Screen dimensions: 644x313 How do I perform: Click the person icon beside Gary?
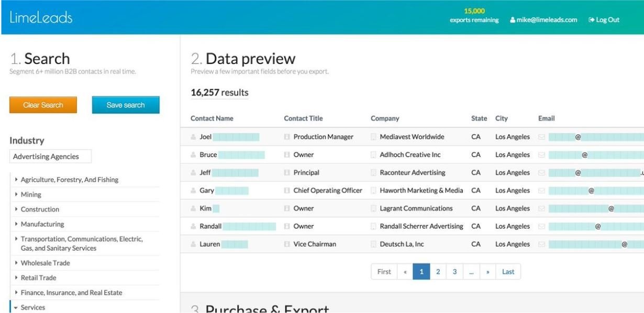193,191
